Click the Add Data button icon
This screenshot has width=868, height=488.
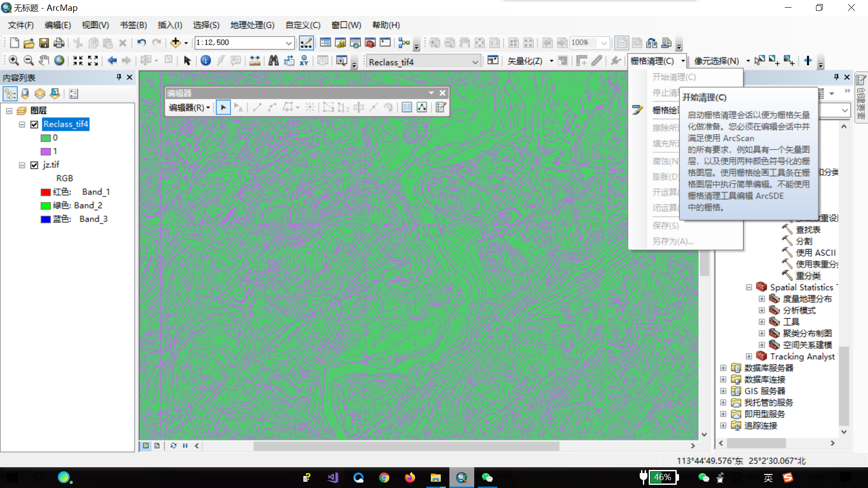coord(175,43)
